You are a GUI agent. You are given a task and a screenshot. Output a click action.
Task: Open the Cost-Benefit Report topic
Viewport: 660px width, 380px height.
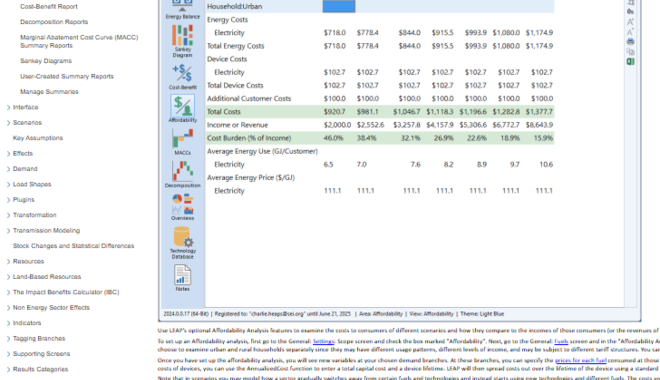tap(49, 7)
